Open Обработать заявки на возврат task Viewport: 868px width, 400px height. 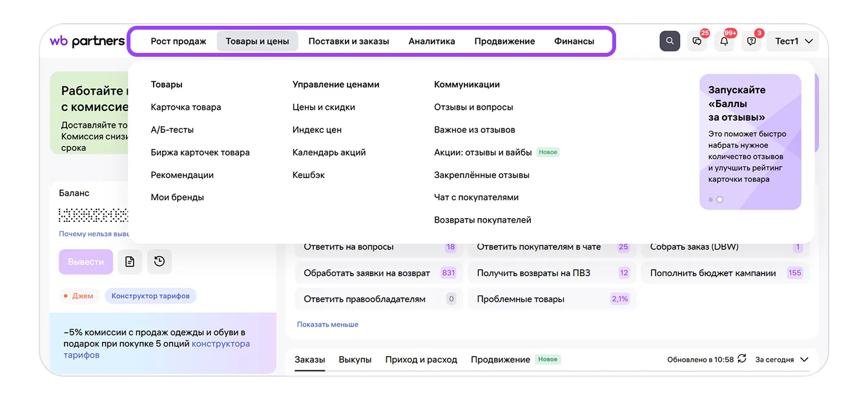point(378,273)
